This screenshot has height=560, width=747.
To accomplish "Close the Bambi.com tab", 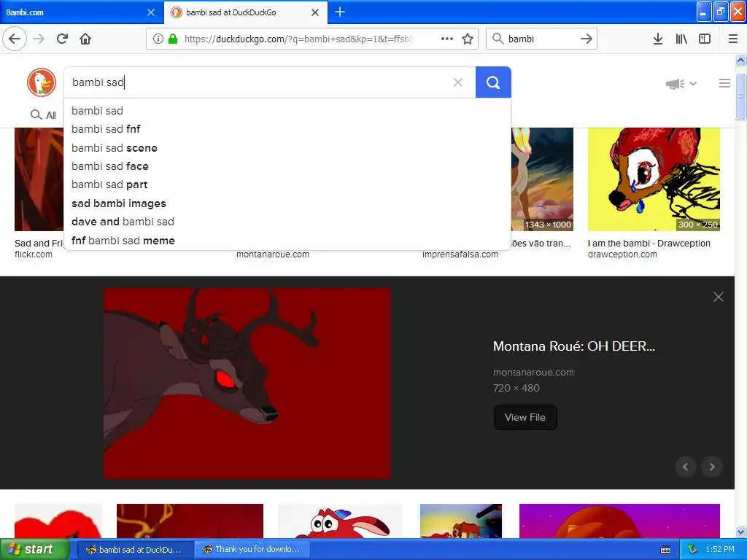I will pyautogui.click(x=151, y=12).
